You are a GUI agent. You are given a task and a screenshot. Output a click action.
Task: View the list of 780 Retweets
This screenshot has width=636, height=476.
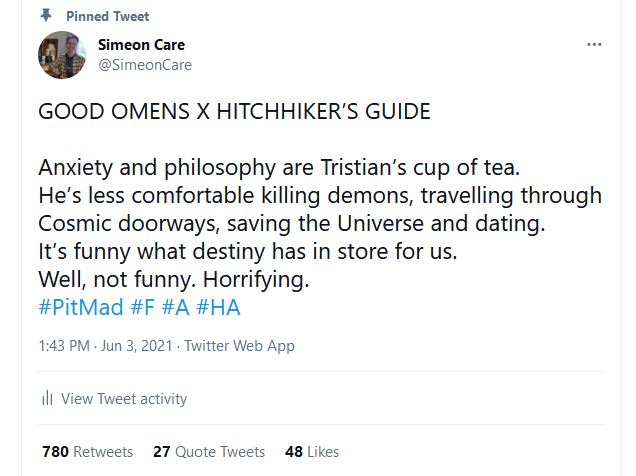[87, 452]
